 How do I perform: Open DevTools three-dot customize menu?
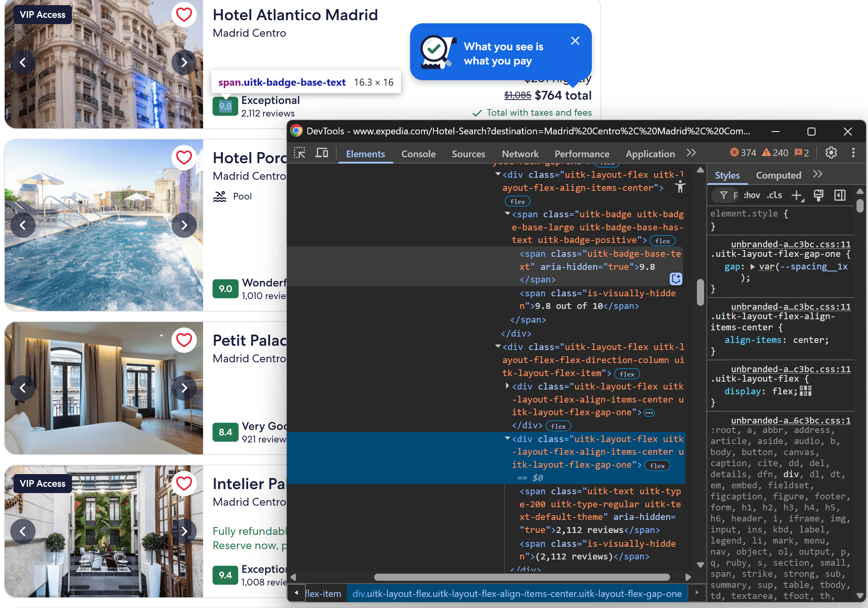[x=853, y=153]
